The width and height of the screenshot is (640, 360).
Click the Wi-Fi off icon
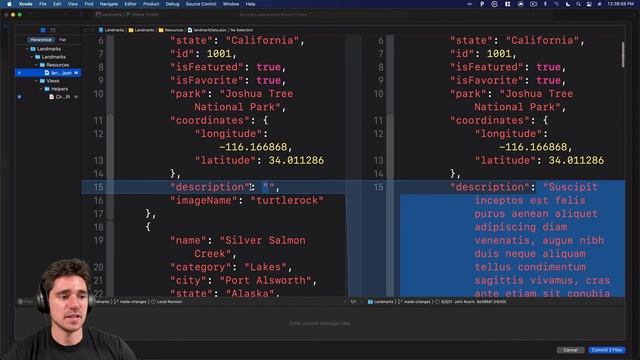[x=556, y=4]
